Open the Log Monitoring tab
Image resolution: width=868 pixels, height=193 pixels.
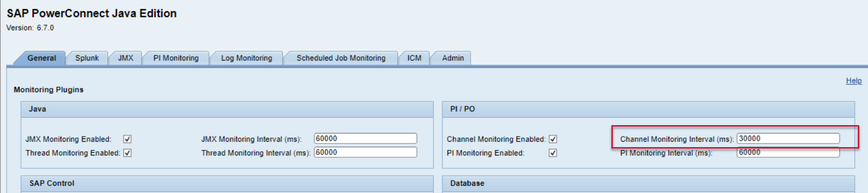tap(246, 58)
